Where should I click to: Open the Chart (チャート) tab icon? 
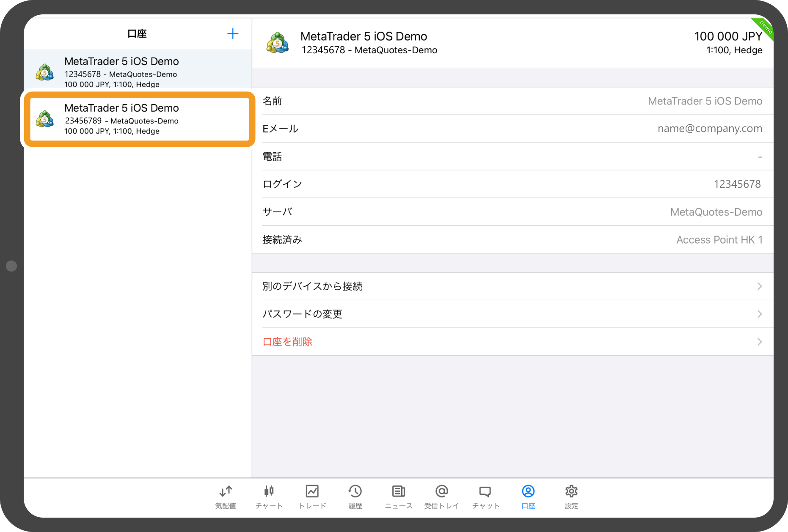269,491
